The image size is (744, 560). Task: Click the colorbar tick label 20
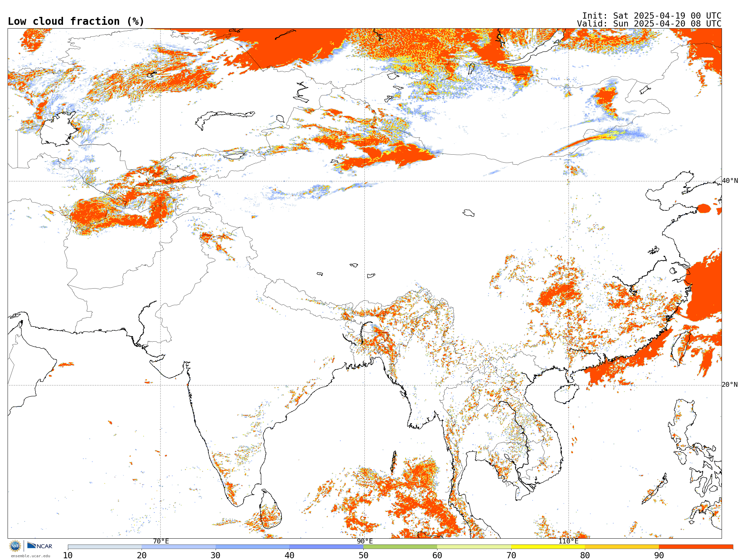142,556
